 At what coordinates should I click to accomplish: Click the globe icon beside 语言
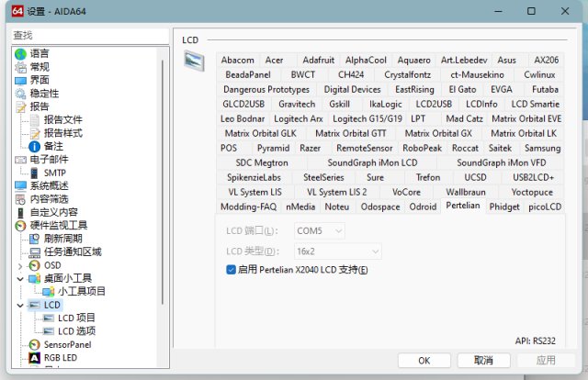point(20,54)
